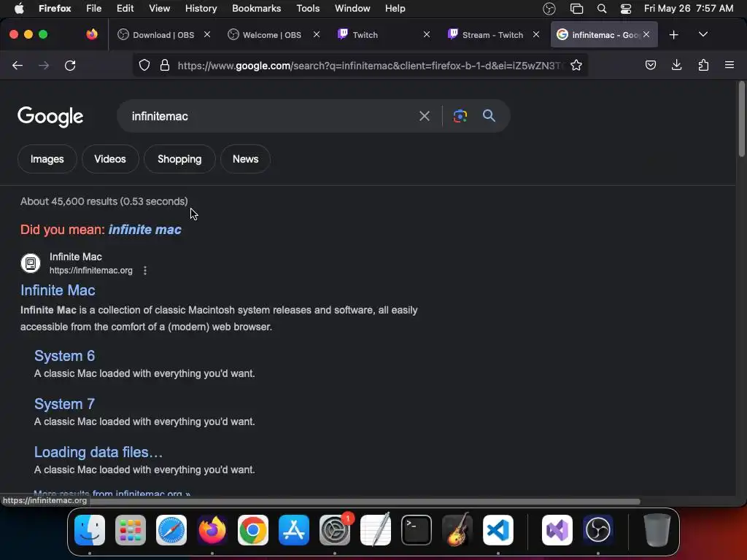Filter results by Shopping

click(179, 159)
